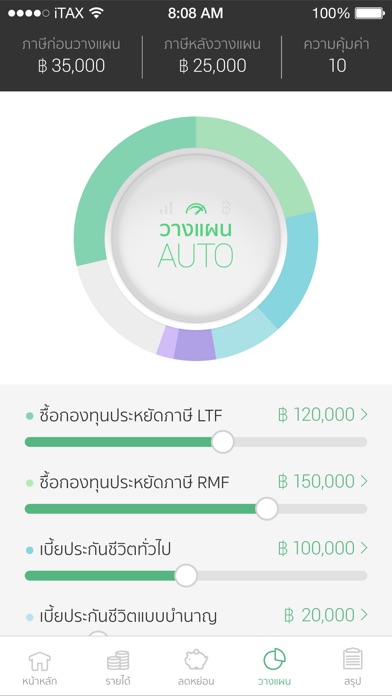Select the gauge icon above วางแผน AUTO

pos(196,208)
